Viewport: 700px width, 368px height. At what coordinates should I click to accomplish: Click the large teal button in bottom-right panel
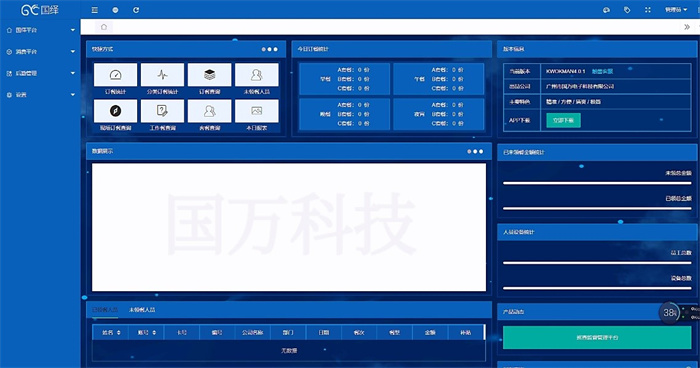tap(597, 338)
